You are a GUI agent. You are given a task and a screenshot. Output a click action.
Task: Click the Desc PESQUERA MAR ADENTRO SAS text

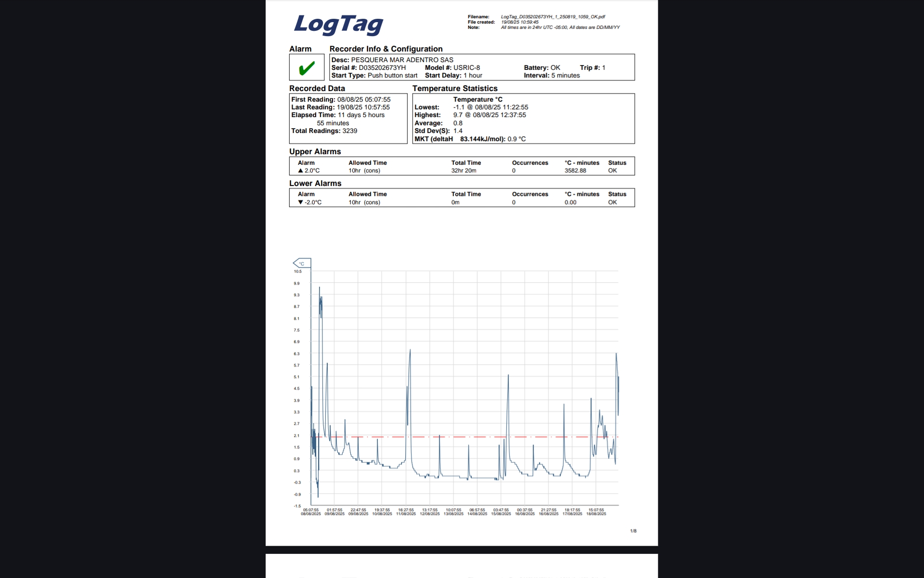pos(392,60)
